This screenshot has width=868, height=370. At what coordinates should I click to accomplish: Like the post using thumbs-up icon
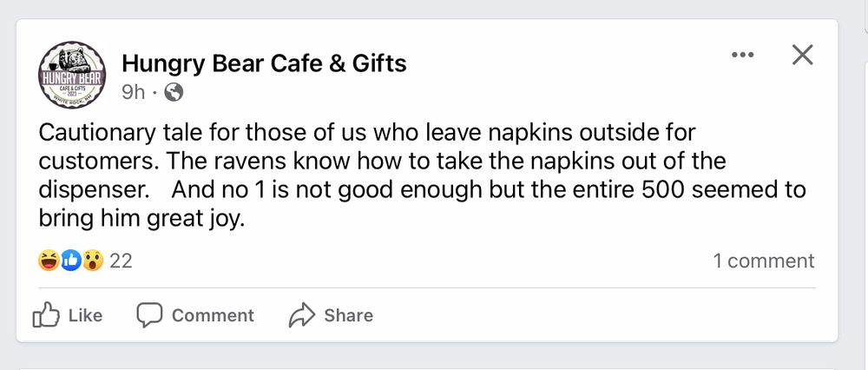pyautogui.click(x=46, y=315)
